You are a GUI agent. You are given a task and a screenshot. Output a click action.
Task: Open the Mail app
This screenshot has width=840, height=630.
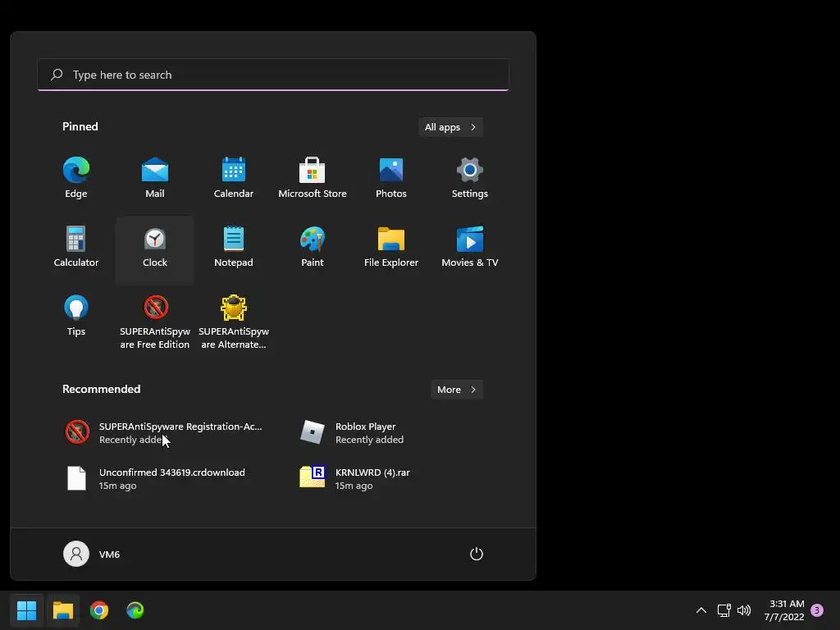(x=155, y=178)
